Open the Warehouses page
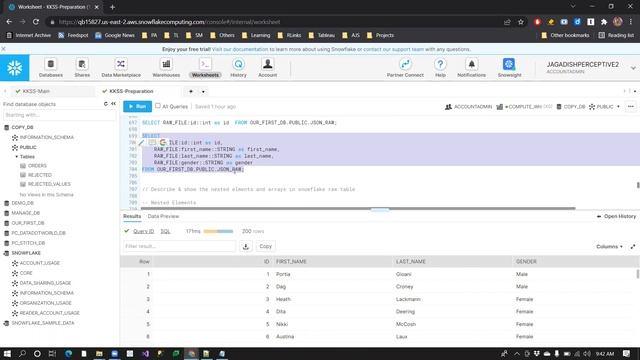Image resolution: width=640 pixels, height=360 pixels. coord(166,68)
